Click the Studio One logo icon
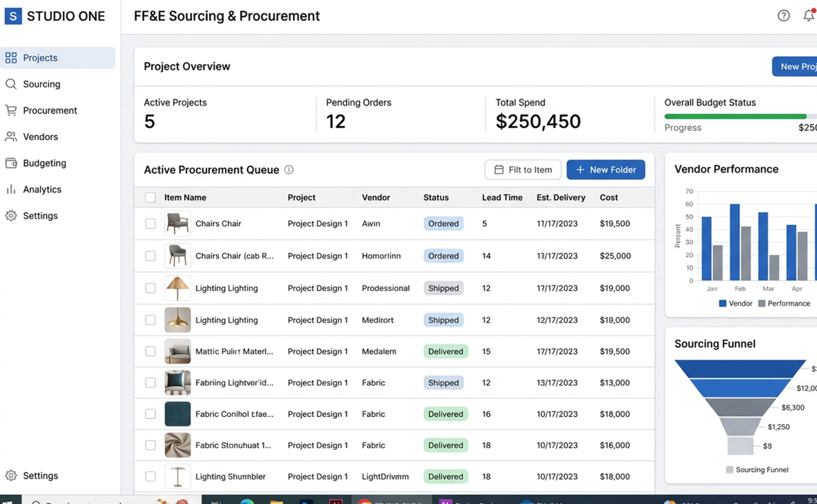817x504 pixels. pos(13,16)
